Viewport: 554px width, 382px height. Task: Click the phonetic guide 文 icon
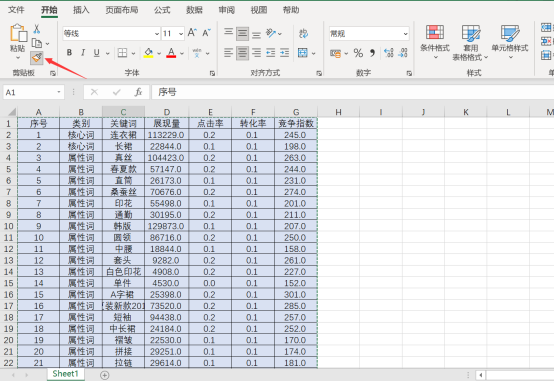(x=197, y=53)
